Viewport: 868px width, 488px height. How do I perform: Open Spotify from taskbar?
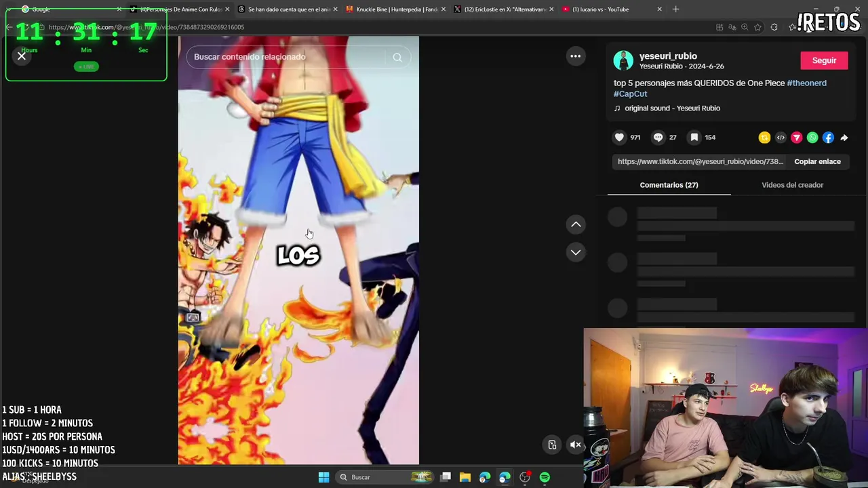(x=545, y=477)
